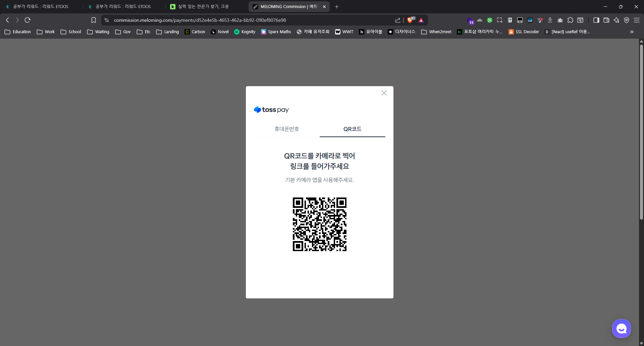Close the Toss Pay payment dialog
Viewport: 644px width, 346px height.
point(384,93)
